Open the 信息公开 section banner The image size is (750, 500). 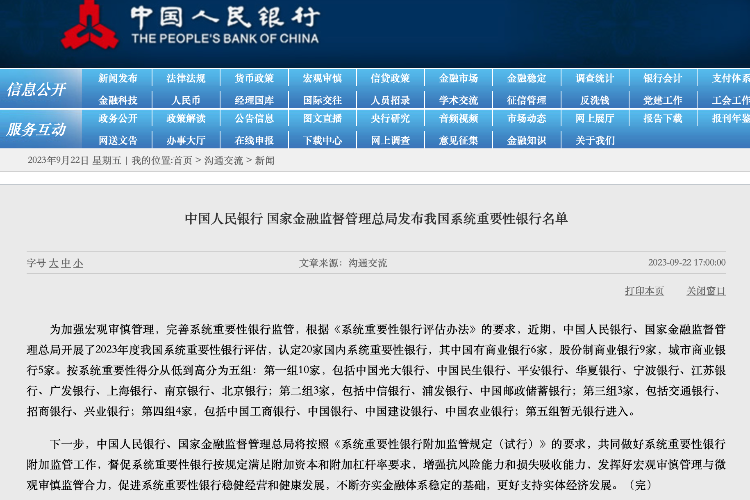(x=36, y=89)
